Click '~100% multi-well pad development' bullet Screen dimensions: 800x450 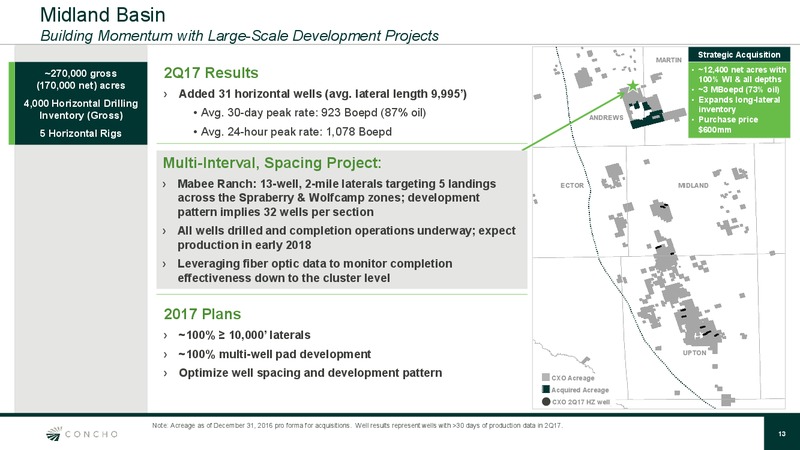[x=274, y=354]
